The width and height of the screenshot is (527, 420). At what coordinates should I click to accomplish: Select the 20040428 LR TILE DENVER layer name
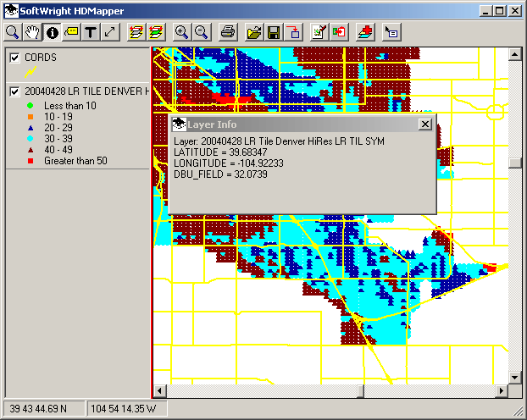click(x=86, y=91)
